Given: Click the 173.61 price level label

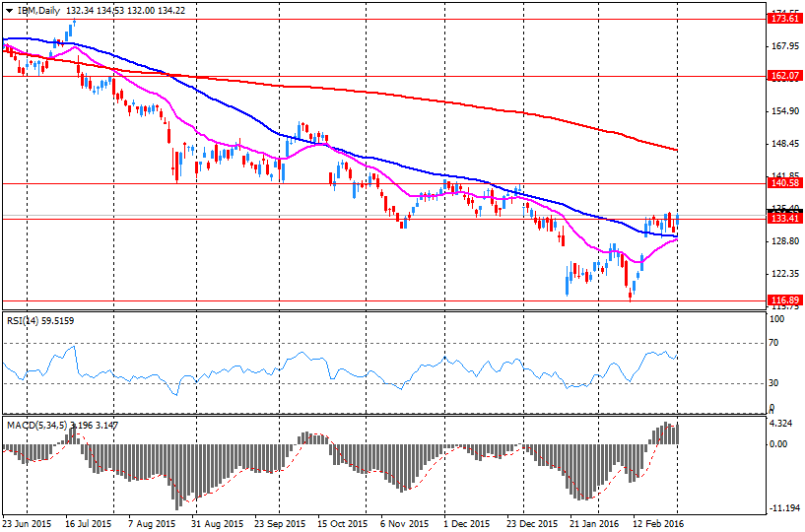Looking at the screenshot, I should [785, 19].
